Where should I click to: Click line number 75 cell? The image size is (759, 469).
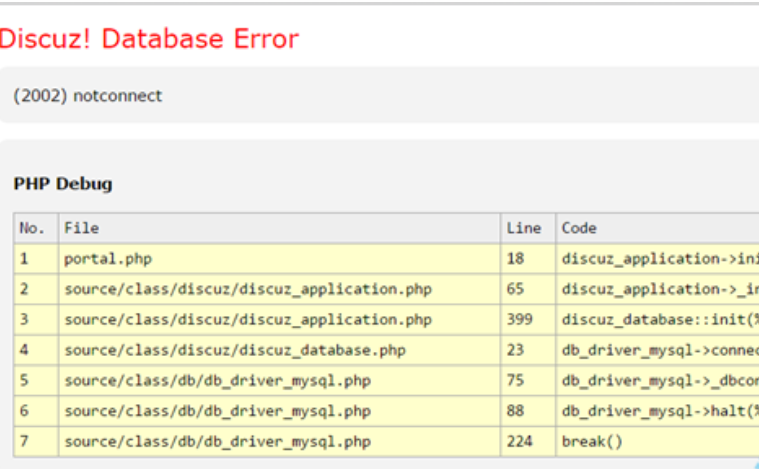[516, 381]
